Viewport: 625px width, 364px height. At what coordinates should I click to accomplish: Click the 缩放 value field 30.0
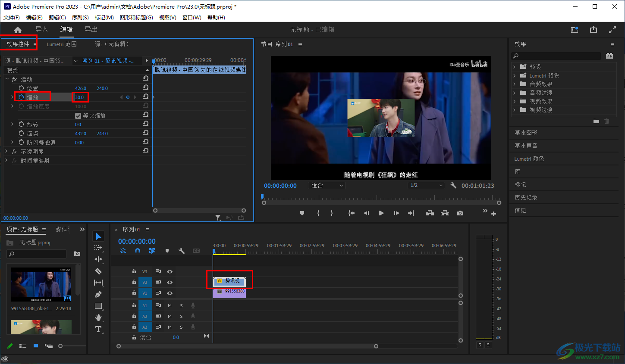click(x=79, y=97)
